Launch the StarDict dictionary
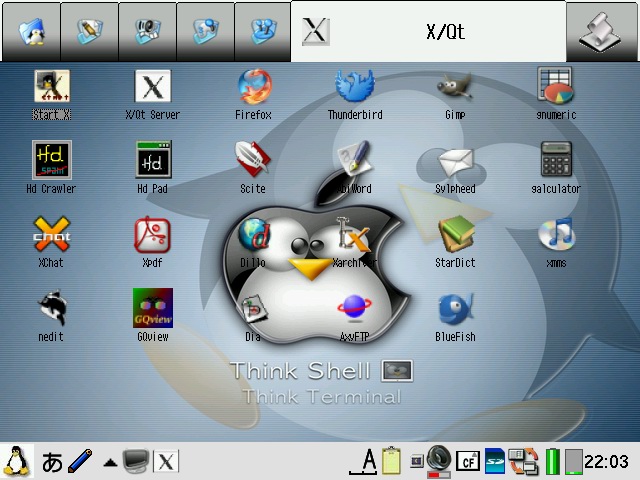This screenshot has height=480, width=640. (455, 236)
